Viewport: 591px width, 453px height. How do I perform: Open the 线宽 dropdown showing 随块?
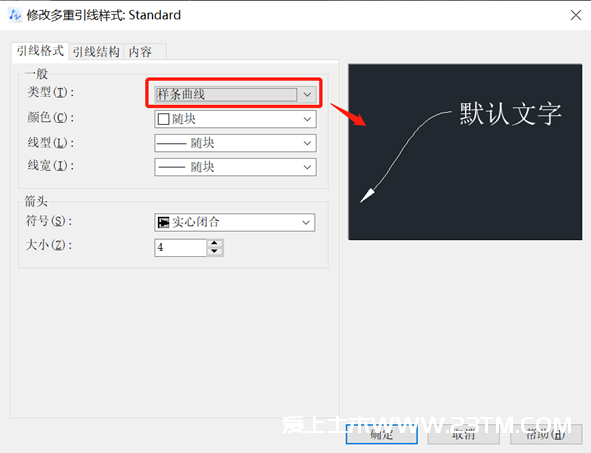click(x=235, y=167)
